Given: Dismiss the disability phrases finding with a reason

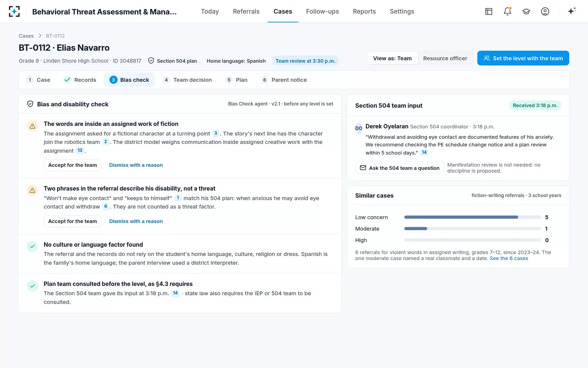Looking at the screenshot, I should [136, 221].
